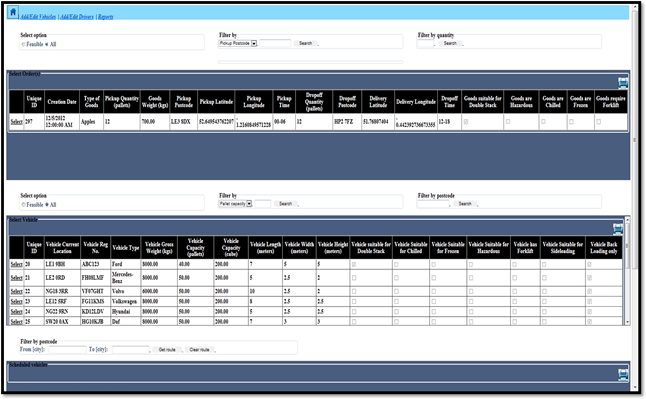Select vehicle 22 Volvo row
Image resolution: width=646 pixels, height=399 pixels.
click(x=16, y=291)
